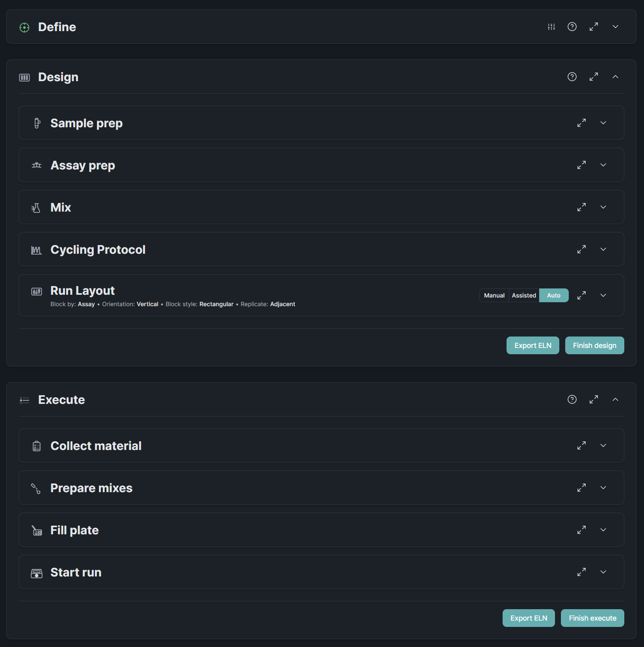Switch Run Layout mode to Manual

(x=494, y=295)
